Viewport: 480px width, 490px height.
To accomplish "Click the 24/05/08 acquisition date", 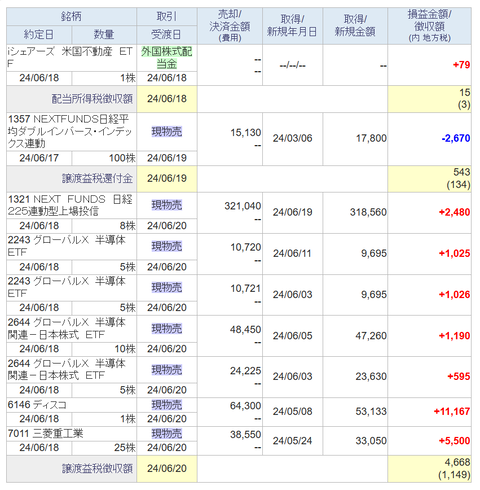I will coord(292,412).
